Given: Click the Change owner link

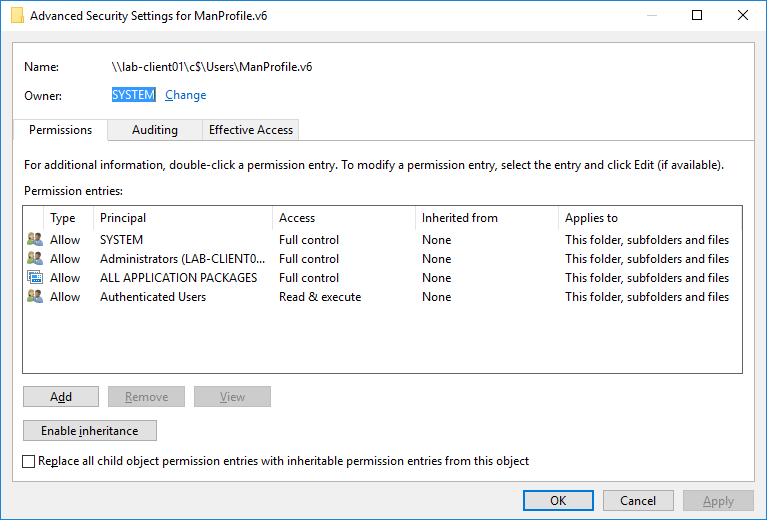Looking at the screenshot, I should (185, 95).
